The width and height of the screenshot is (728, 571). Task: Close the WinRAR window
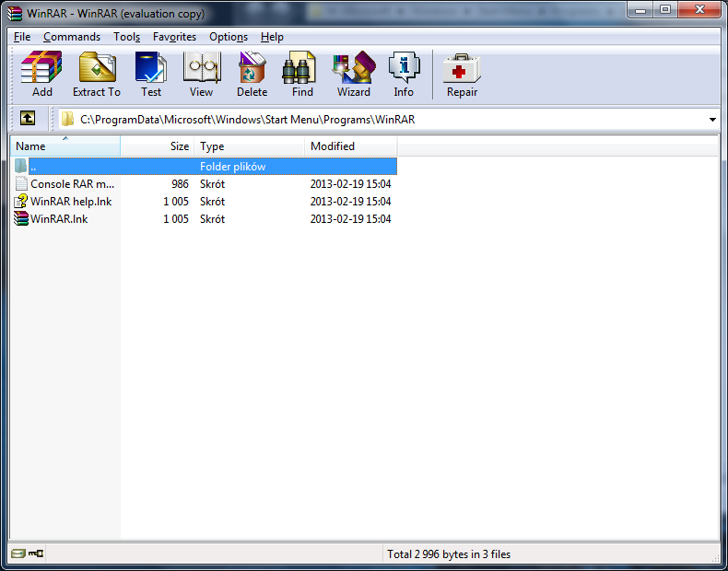click(699, 9)
